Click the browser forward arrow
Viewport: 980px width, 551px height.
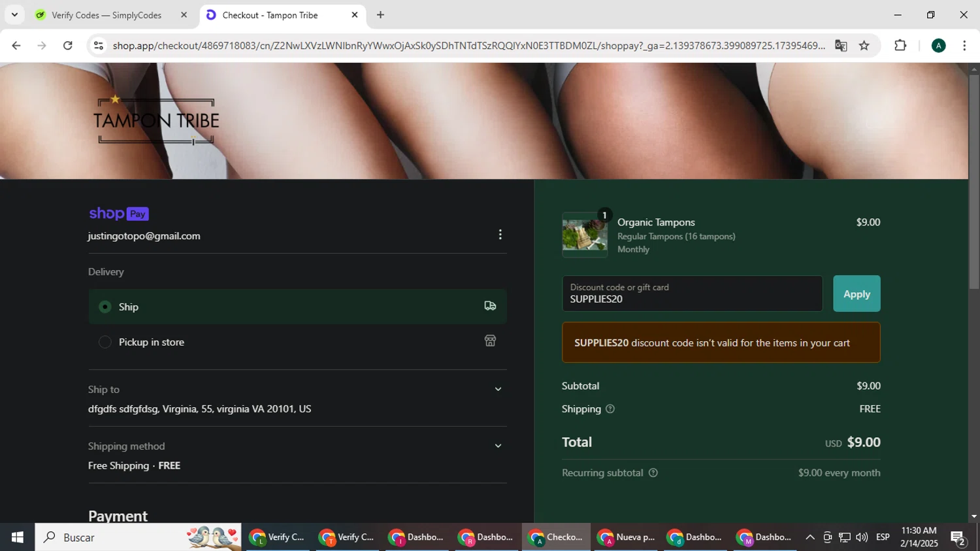tap(42, 45)
